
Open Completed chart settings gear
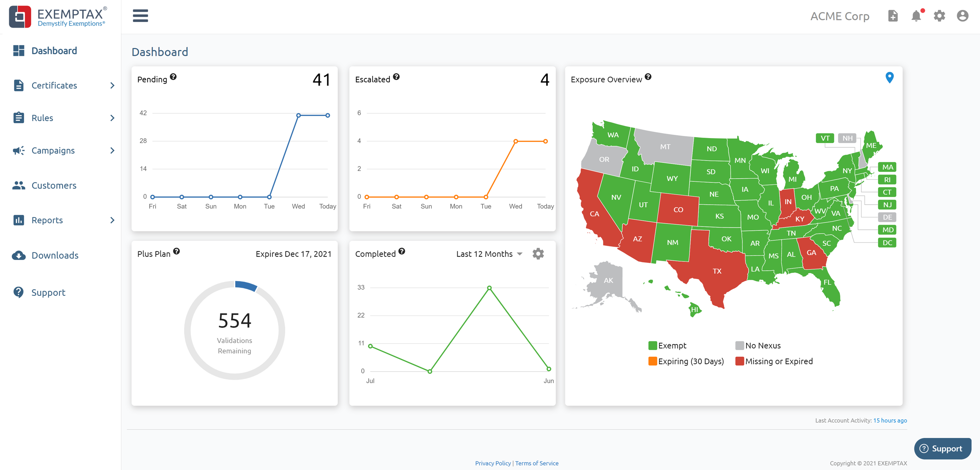click(538, 254)
